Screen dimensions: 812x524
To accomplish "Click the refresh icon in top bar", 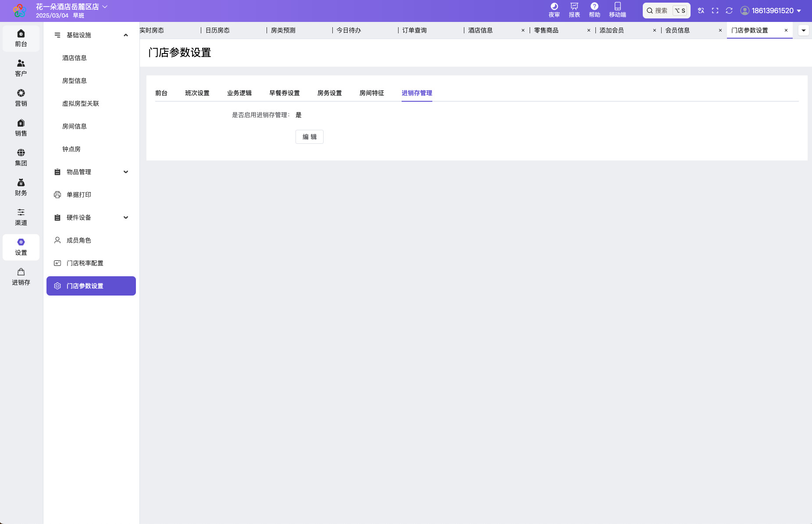I will pos(729,11).
